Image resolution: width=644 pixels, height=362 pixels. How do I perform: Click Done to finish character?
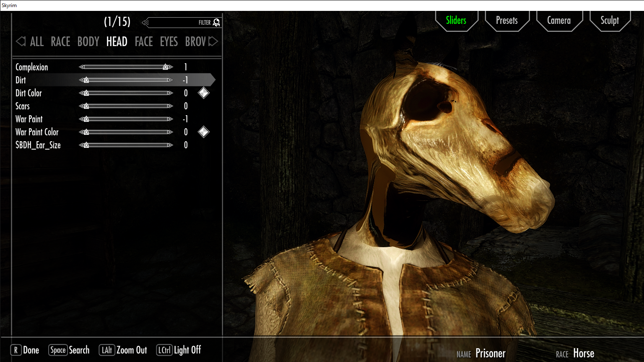pos(31,350)
